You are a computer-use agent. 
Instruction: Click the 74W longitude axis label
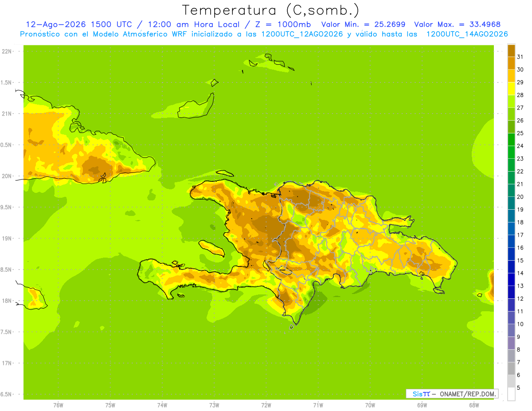[x=162, y=405]
